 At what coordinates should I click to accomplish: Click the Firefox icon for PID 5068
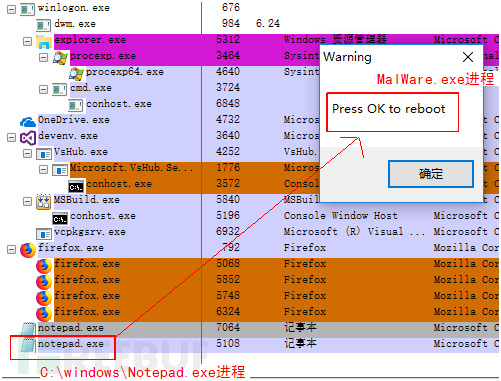coord(44,266)
